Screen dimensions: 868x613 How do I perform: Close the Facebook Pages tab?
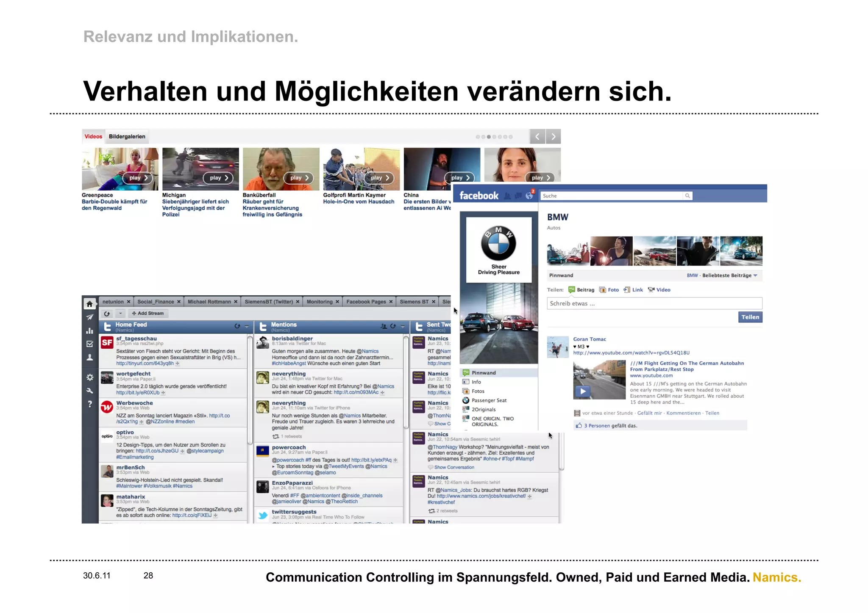click(x=391, y=302)
